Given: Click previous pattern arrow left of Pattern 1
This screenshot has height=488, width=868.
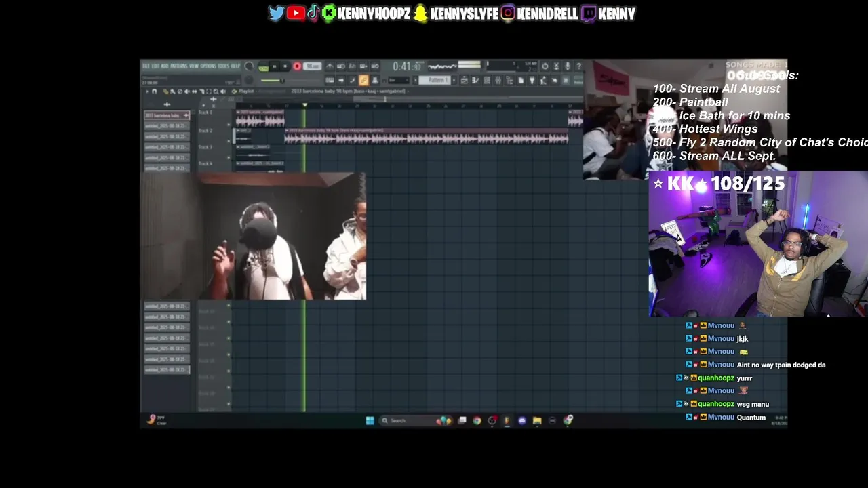Looking at the screenshot, I should coord(415,80).
